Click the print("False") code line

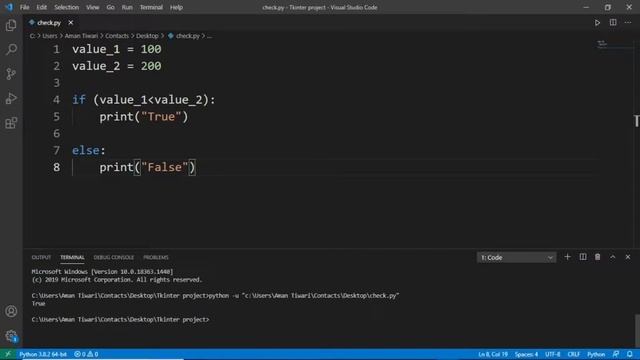pyautogui.click(x=147, y=167)
